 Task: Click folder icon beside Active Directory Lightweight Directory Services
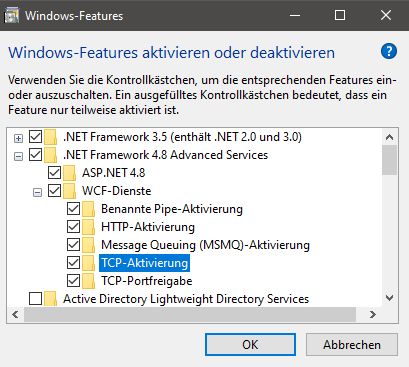[51, 299]
